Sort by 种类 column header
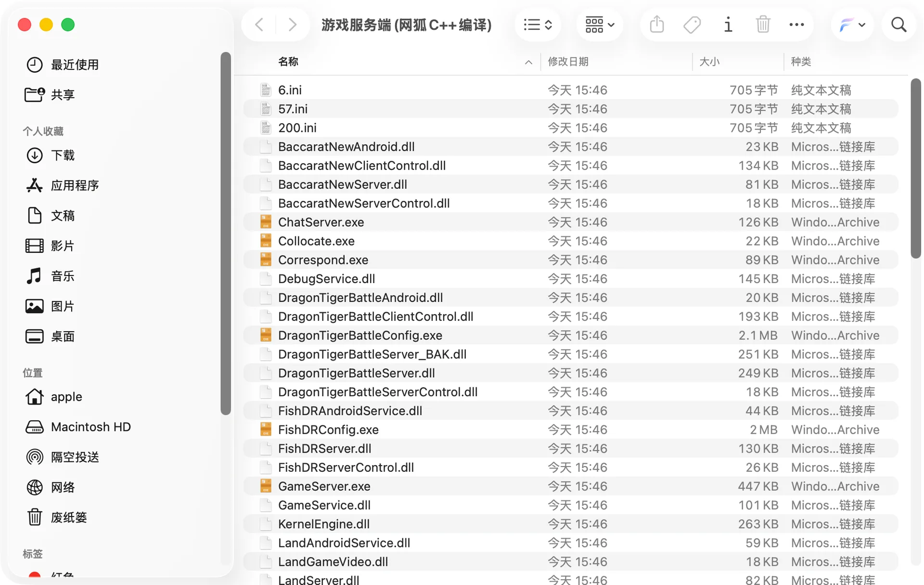Image resolution: width=924 pixels, height=585 pixels. click(801, 62)
